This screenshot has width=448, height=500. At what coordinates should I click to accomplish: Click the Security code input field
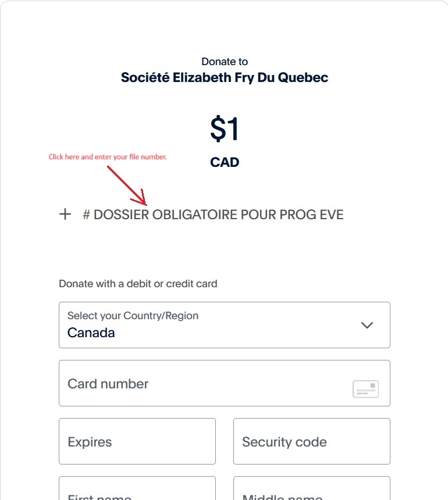coord(311,442)
